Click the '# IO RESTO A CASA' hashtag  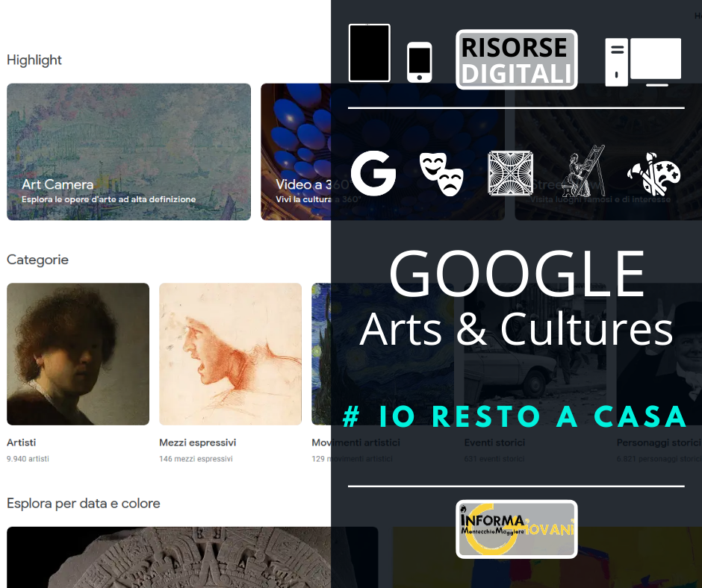point(515,416)
